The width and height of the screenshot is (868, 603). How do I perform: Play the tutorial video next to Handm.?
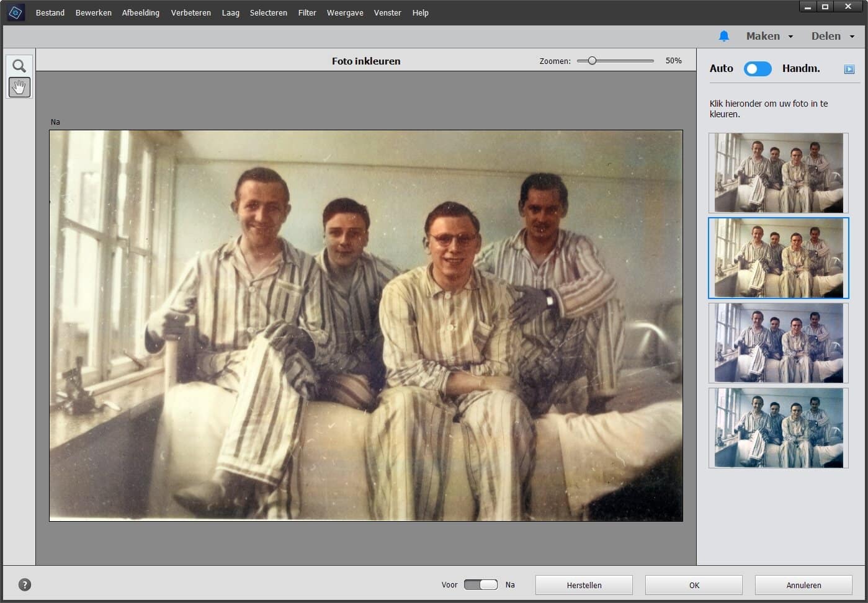tap(848, 69)
